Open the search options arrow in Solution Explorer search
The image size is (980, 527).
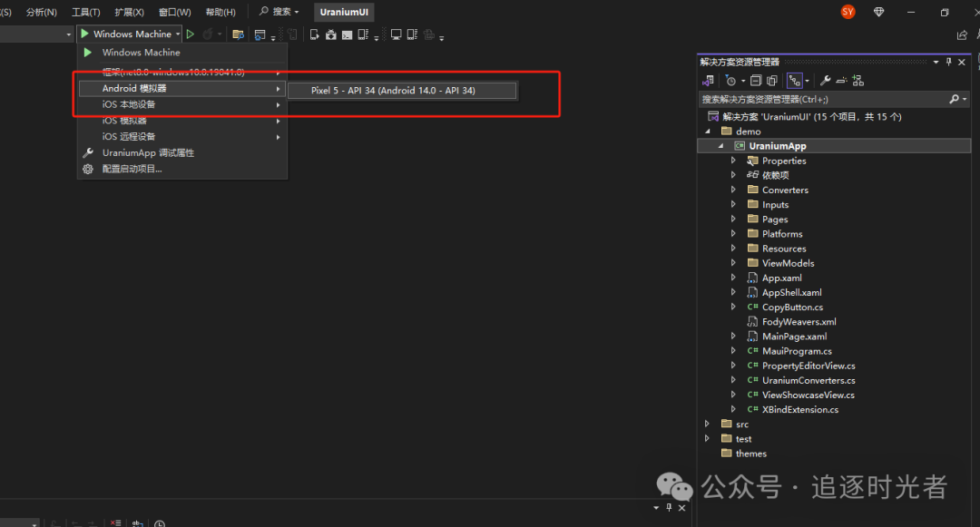[x=965, y=99]
